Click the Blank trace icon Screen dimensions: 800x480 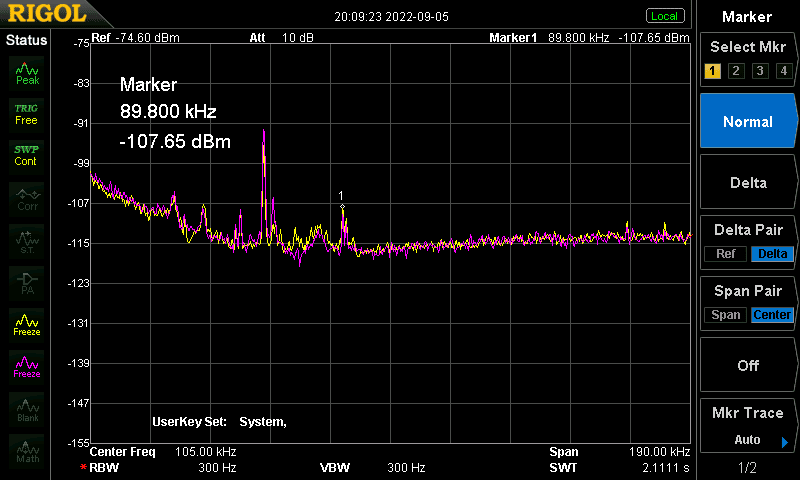pos(27,409)
